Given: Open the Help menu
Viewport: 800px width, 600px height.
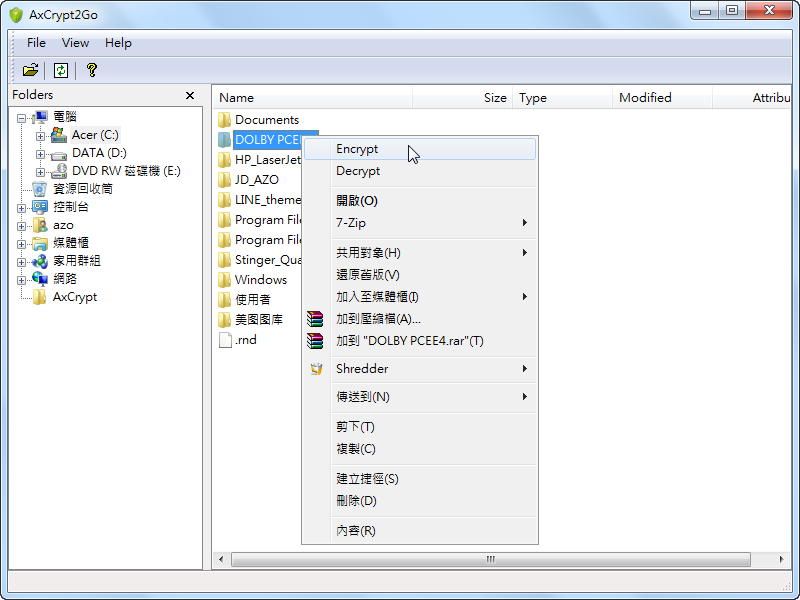Looking at the screenshot, I should coord(118,43).
